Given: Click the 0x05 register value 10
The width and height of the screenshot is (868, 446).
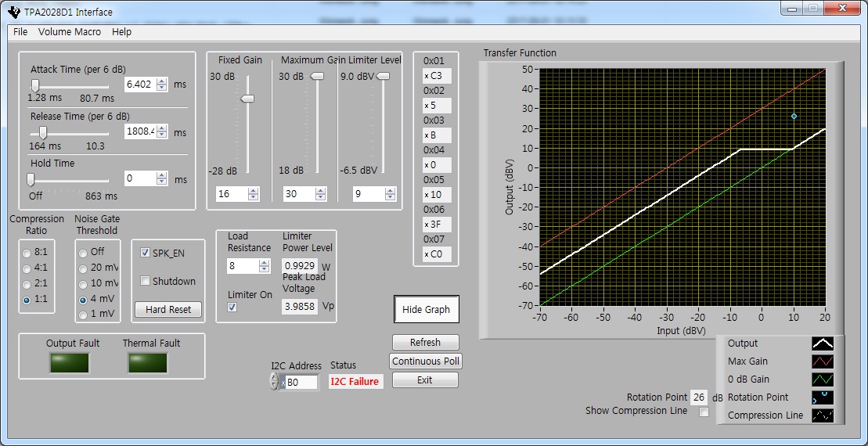Looking at the screenshot, I should (437, 195).
